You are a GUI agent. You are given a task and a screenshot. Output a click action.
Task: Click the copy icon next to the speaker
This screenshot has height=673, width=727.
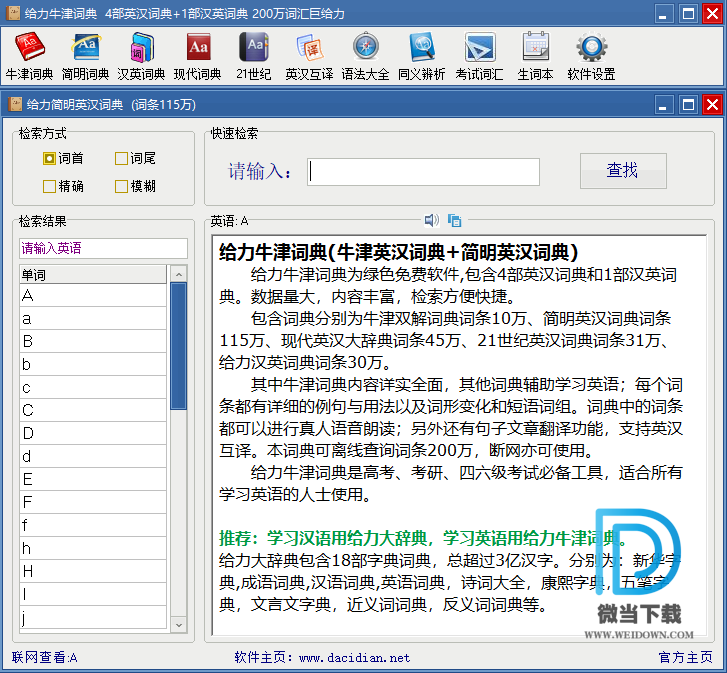pos(454,220)
